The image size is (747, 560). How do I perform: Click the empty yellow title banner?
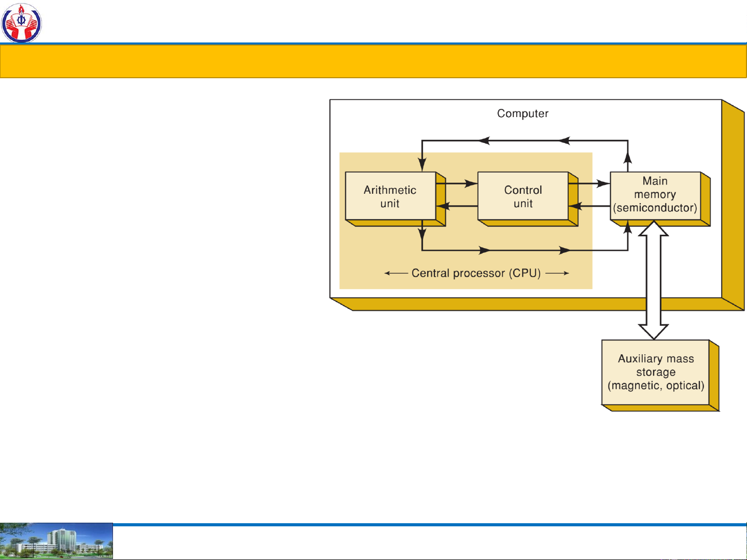click(373, 61)
